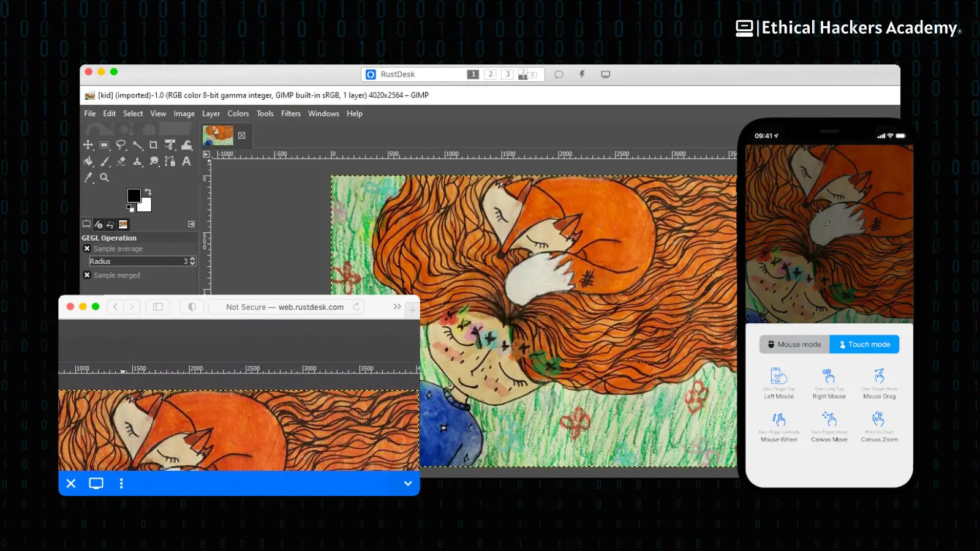Open the Filters menu

pyautogui.click(x=291, y=114)
